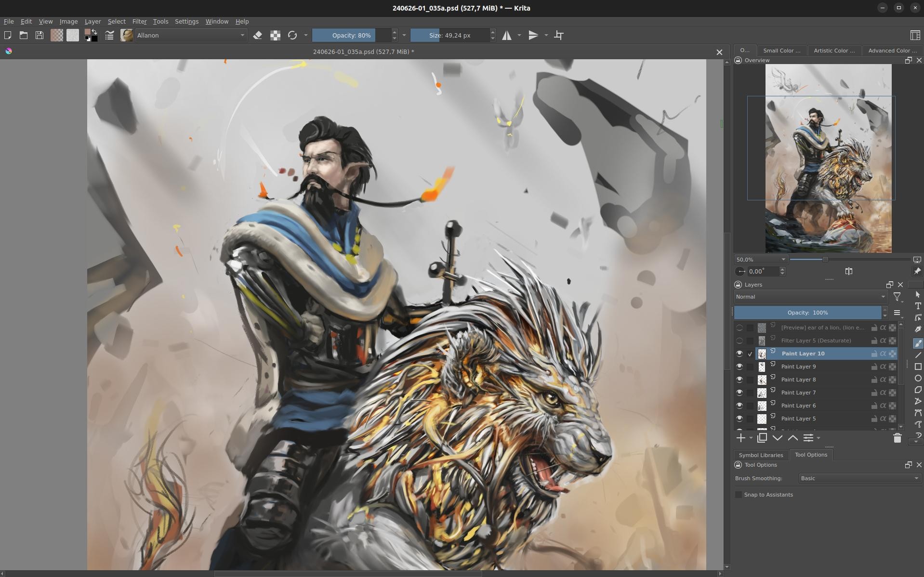Toggle lock on Paint Layer 9

[874, 367]
